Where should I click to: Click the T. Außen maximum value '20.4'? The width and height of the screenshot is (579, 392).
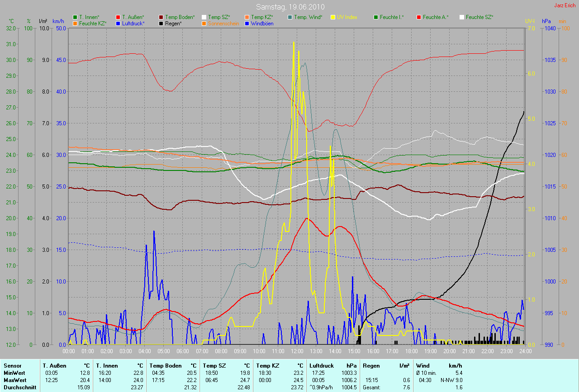coord(85,380)
